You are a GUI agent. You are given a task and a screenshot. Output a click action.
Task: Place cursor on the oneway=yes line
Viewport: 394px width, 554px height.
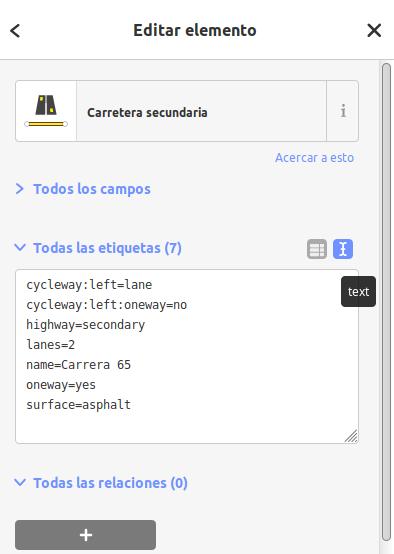click(61, 385)
